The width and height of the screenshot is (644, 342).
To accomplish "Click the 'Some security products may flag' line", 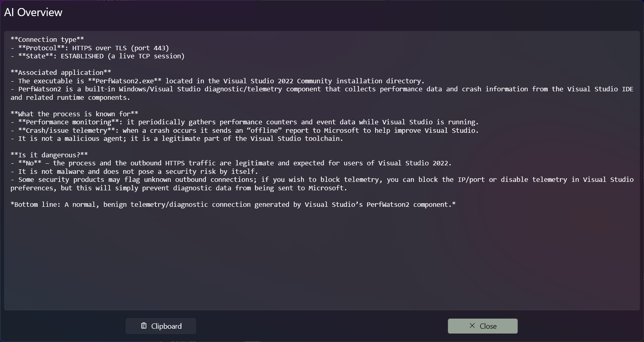I will pos(322,180).
